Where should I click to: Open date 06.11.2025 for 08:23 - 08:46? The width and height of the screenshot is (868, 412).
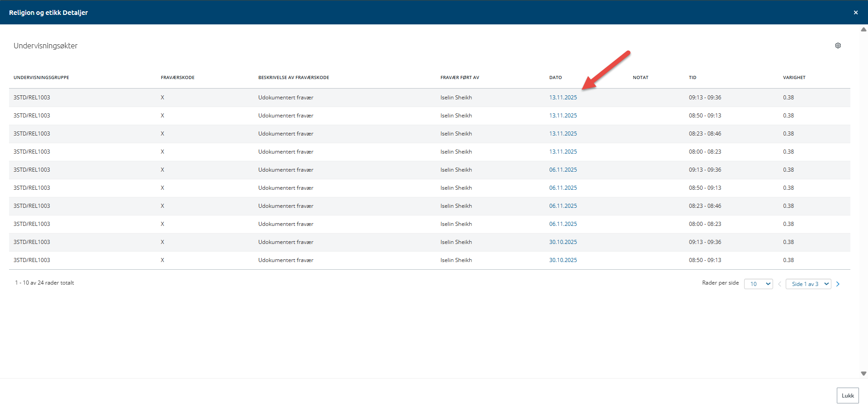563,206
